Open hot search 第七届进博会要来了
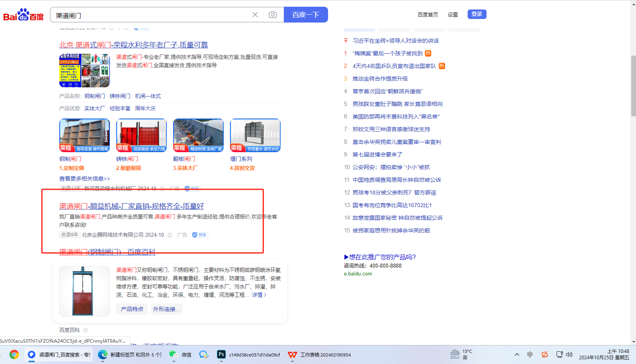This screenshot has height=364, width=636. point(377,155)
